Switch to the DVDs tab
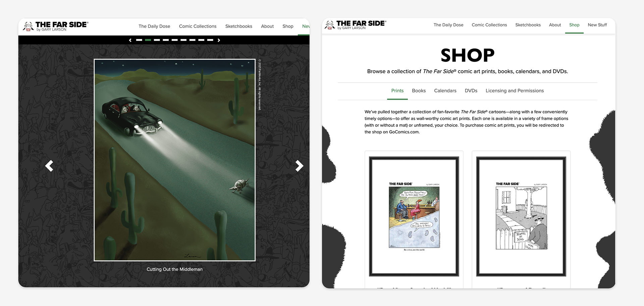The image size is (644, 306). [471, 91]
